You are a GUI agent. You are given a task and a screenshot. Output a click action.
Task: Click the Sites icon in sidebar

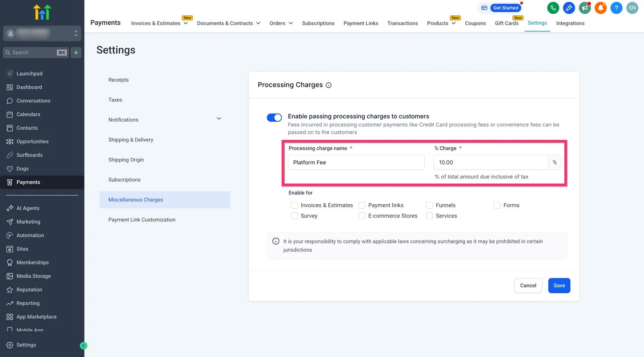click(10, 249)
